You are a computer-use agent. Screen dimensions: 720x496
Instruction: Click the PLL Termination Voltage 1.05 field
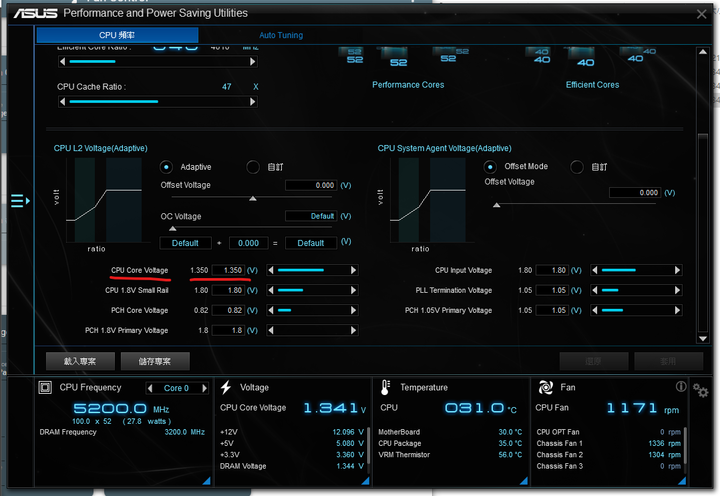[x=552, y=290]
